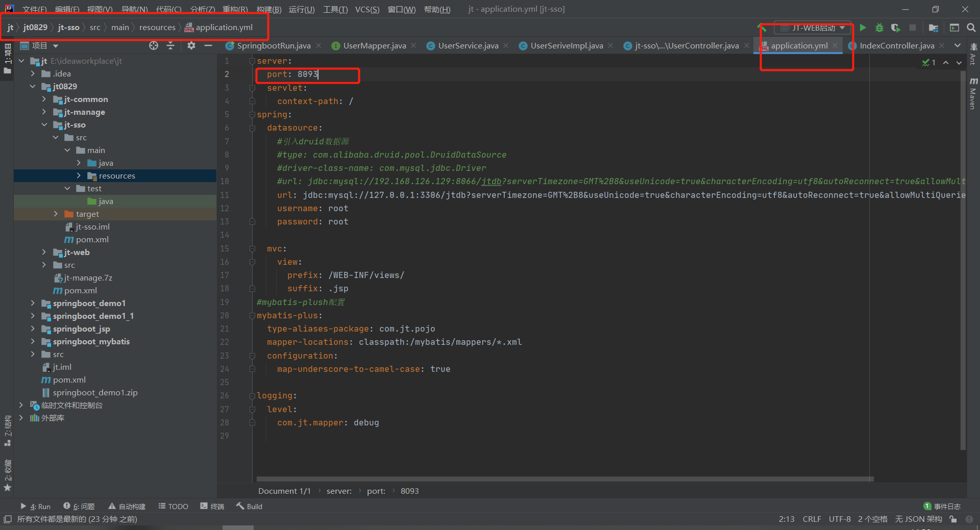The image size is (980, 530).
Task: Open the Build tool window
Action: pyautogui.click(x=249, y=506)
